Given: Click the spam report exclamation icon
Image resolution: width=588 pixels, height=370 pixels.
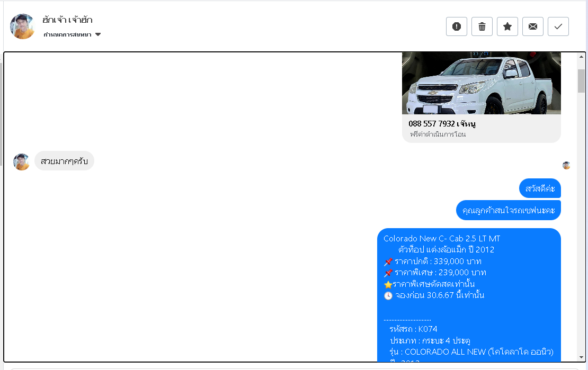Looking at the screenshot, I should pyautogui.click(x=457, y=26).
